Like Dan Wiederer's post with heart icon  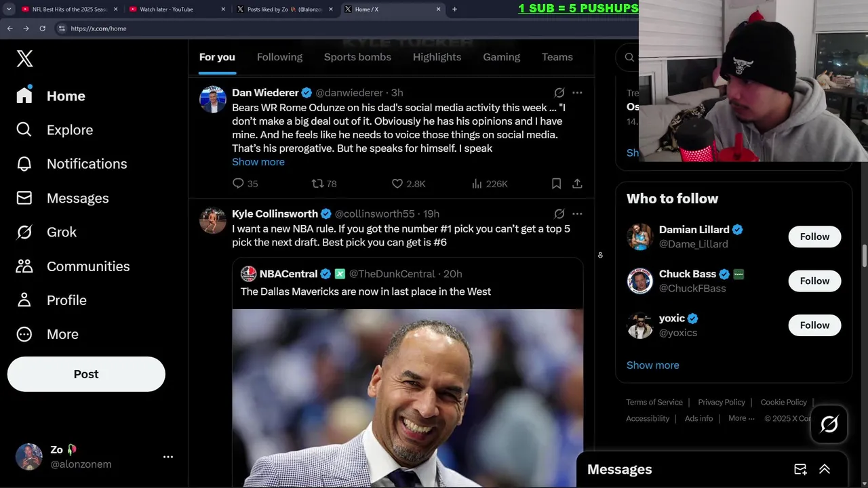(x=397, y=184)
